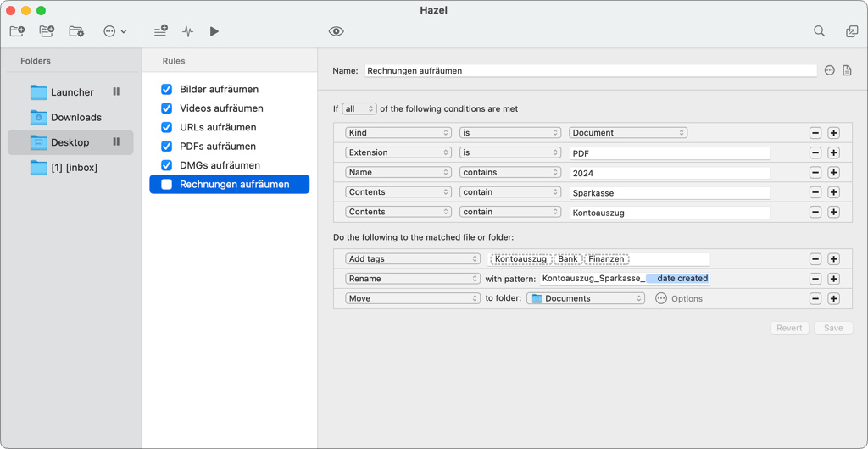868x449 pixels.
Task: Click the add rule toolbar icon
Action: 160,31
